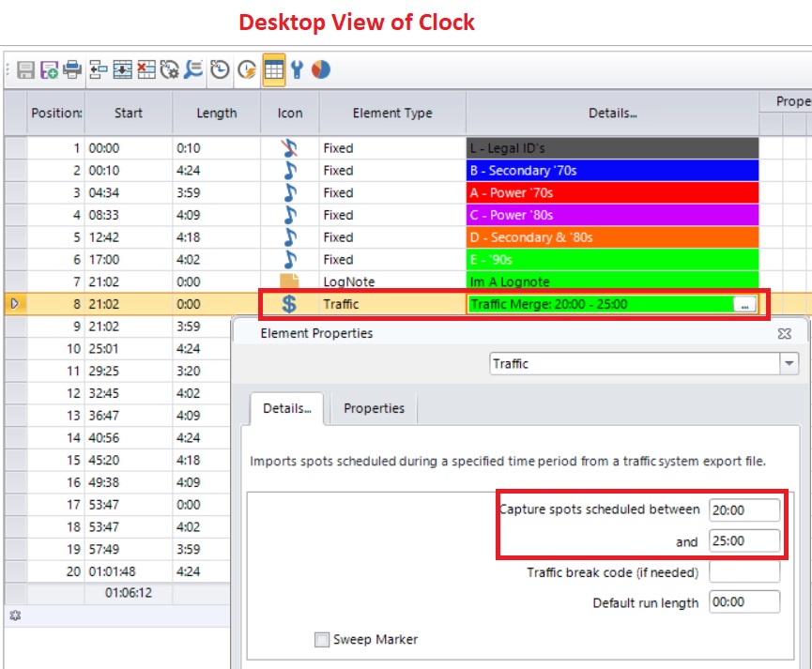This screenshot has height=669, width=812.
Task: Click the Traffic break code field
Action: point(744,570)
